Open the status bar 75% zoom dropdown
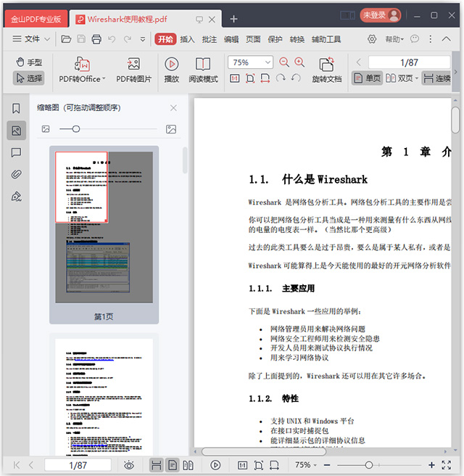This screenshot has width=464, height=476. coord(306,465)
